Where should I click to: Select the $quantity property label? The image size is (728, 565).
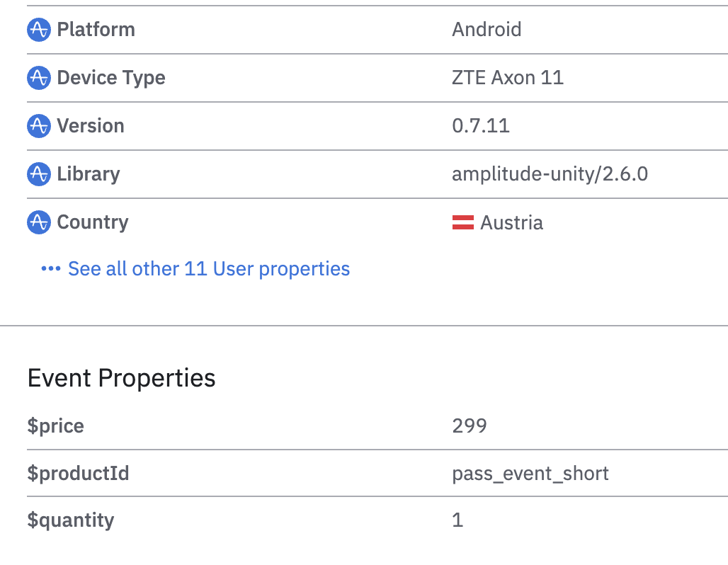[71, 520]
